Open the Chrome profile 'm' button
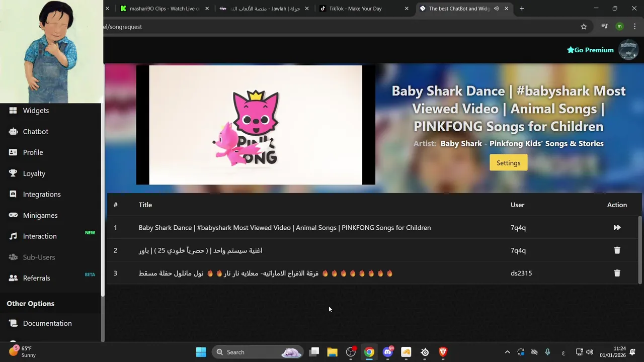Viewport: 644px width, 362px height. [619, 27]
